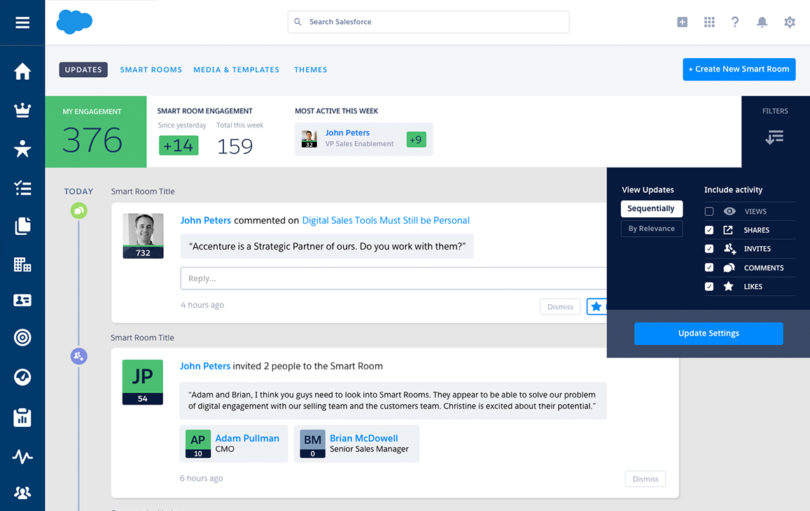Uncheck the Likes activity checkbox
The height and width of the screenshot is (511, 810).
[709, 286]
